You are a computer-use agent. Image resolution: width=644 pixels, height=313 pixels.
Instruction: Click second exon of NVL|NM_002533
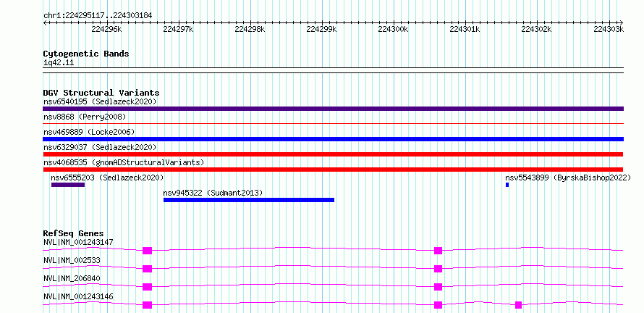(438, 269)
